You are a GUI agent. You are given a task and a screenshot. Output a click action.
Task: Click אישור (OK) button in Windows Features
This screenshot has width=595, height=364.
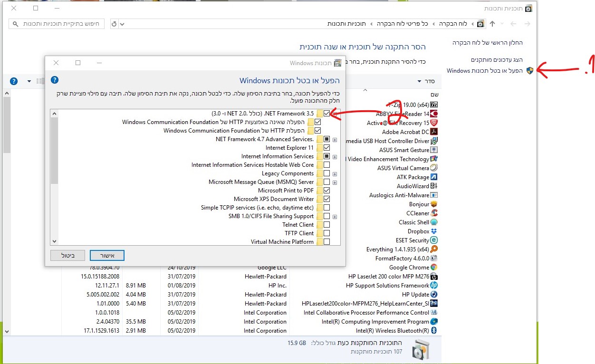click(107, 256)
